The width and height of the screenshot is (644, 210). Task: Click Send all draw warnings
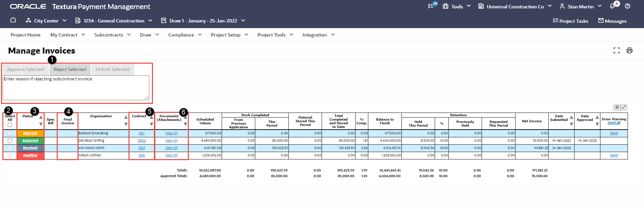coord(614,123)
